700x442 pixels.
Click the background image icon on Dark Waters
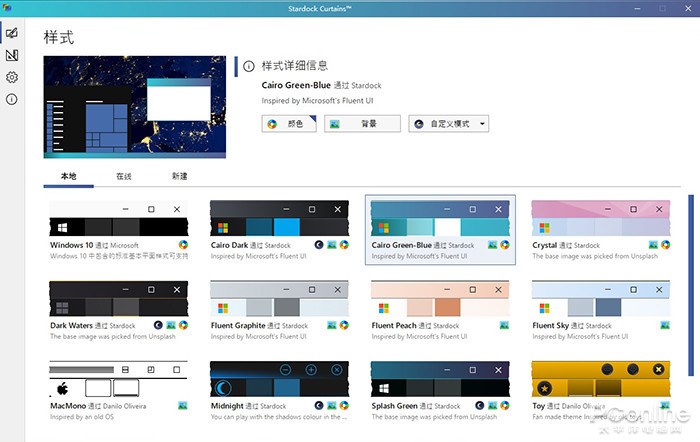[171, 325]
